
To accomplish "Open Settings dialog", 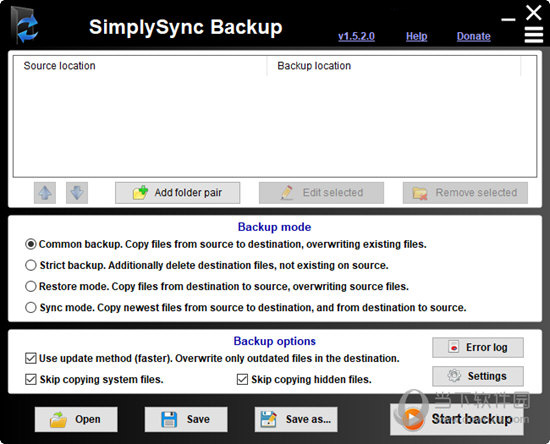I will [478, 376].
